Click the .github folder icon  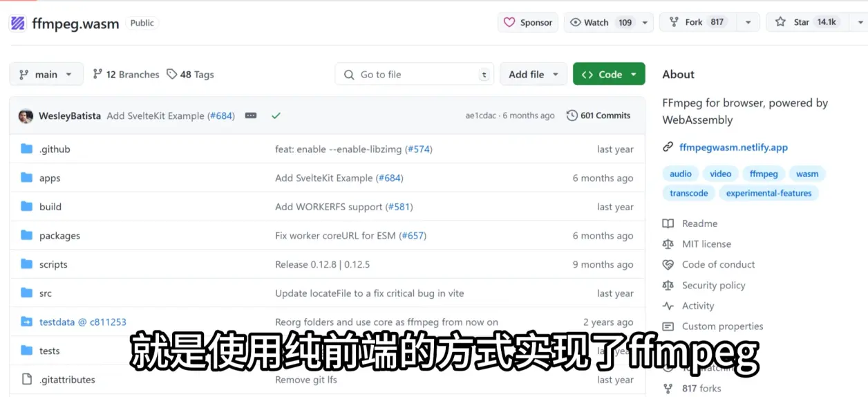[x=27, y=149]
